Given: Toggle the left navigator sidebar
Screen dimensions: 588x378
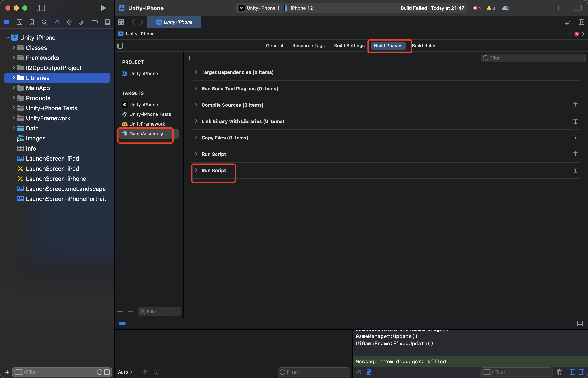Looking at the screenshot, I should [x=41, y=8].
